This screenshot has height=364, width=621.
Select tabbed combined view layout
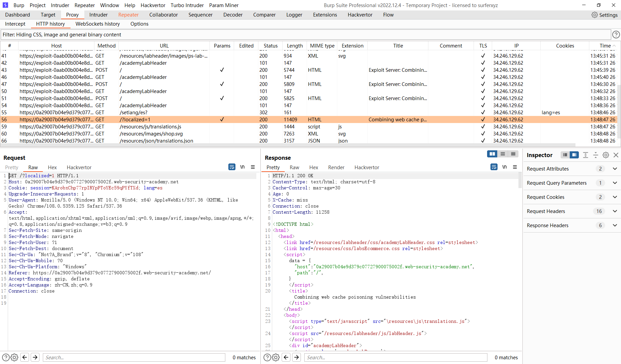[x=513, y=154]
